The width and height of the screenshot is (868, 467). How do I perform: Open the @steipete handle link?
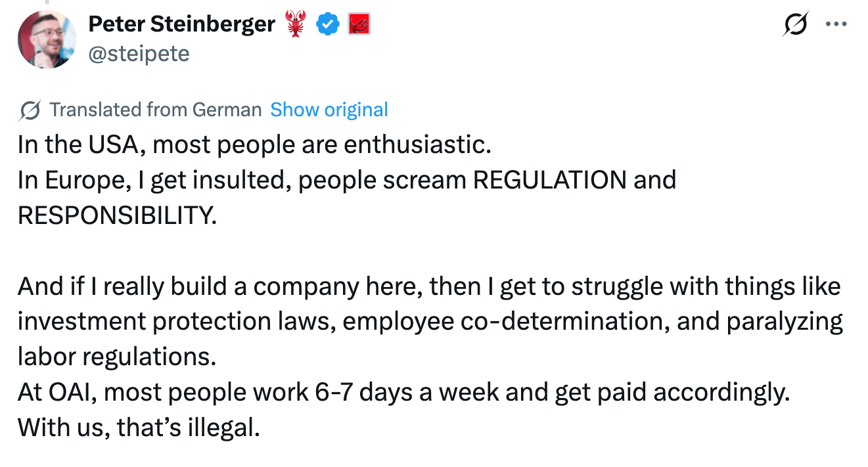(x=139, y=53)
